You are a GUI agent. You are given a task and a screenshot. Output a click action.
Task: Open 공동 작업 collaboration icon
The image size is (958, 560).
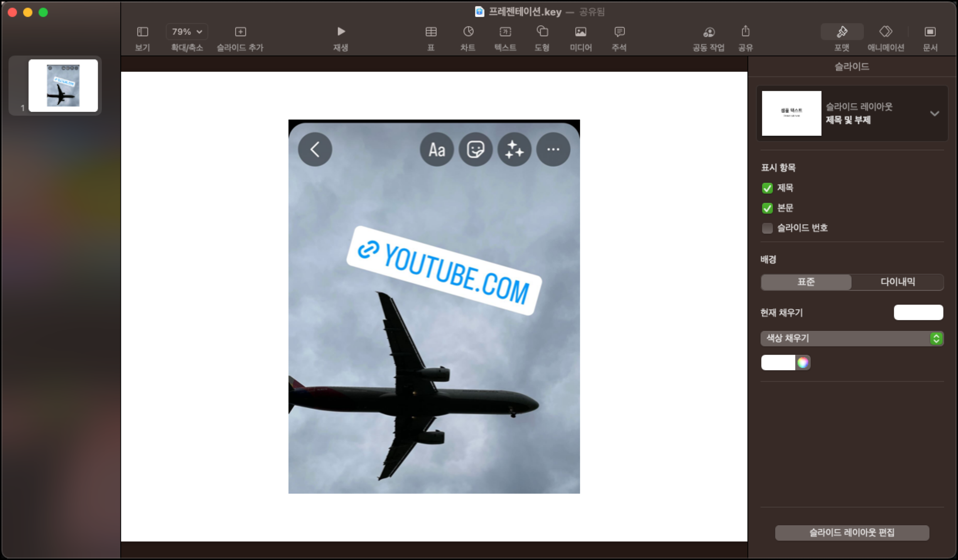point(709,32)
